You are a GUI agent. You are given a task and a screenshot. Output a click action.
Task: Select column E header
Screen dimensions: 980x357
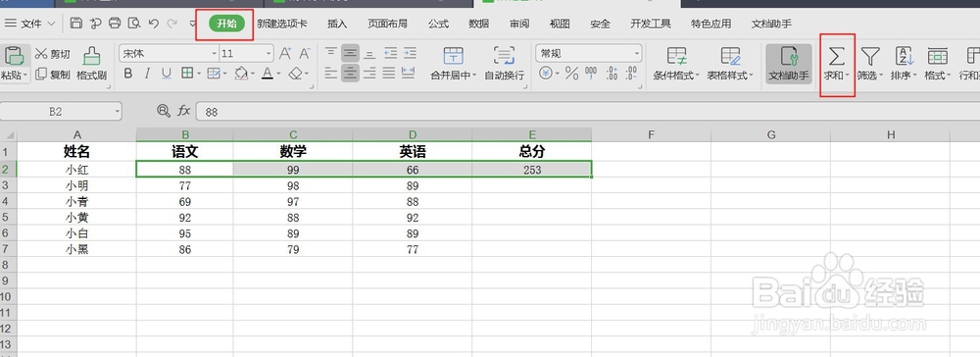point(532,134)
